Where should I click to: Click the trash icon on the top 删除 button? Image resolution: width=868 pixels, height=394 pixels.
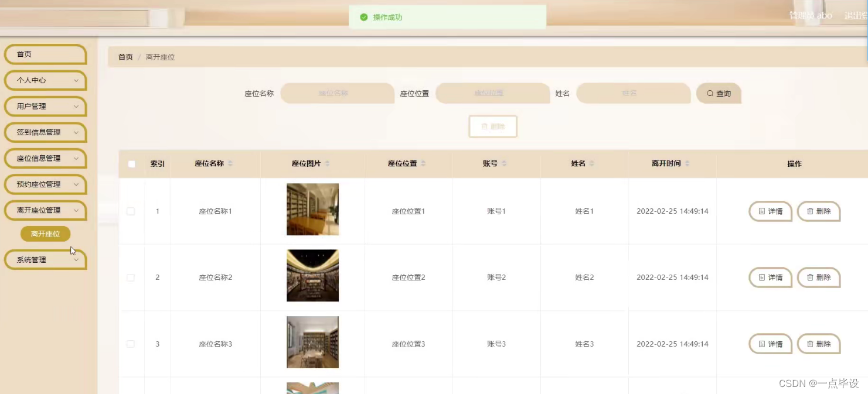point(484,126)
